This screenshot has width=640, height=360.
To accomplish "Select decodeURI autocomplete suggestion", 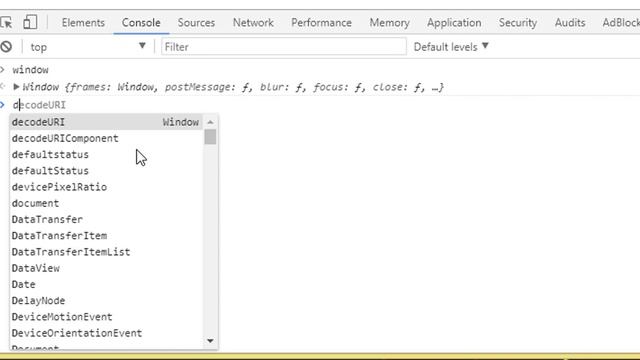I will 106,122.
